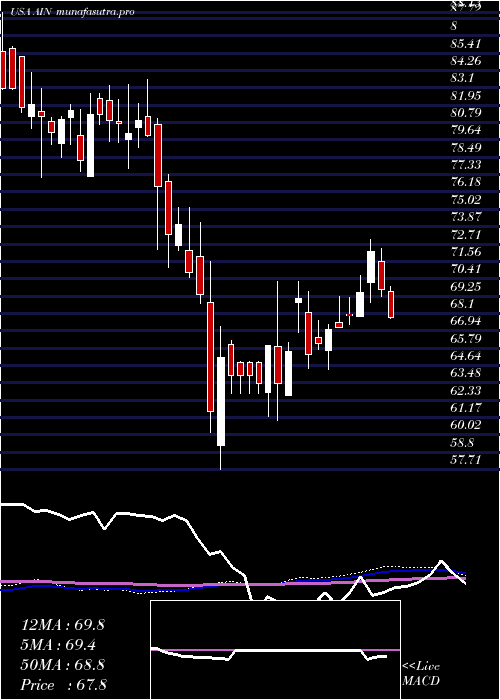The image size is (500, 700).
Task: Select the Price : 67.8 value
Action: tap(63, 685)
